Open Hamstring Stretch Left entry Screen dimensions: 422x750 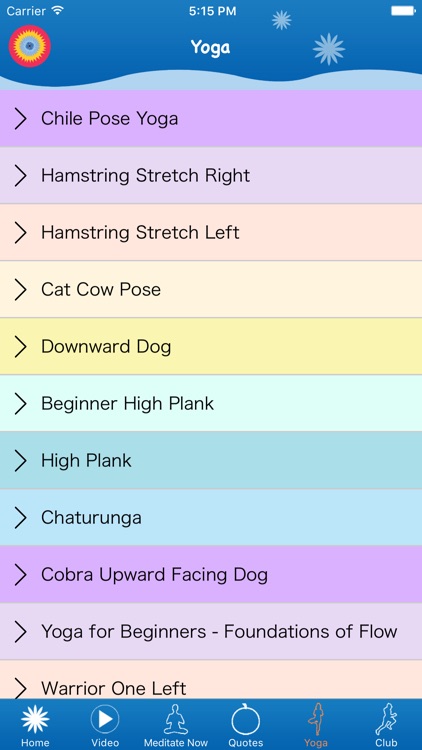pos(211,232)
